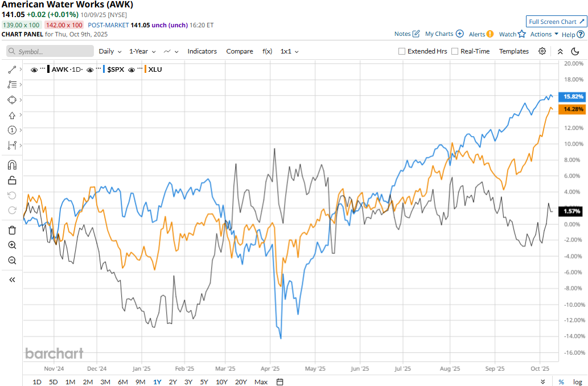Open the f(x) expressions menu
Image resolution: width=588 pixels, height=386 pixels.
pos(268,51)
